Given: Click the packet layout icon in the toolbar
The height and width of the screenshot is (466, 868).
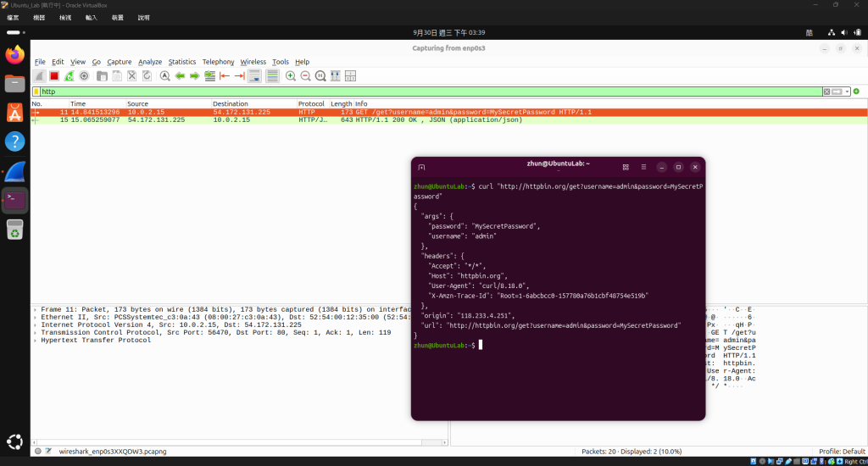Looking at the screenshot, I should pyautogui.click(x=350, y=76).
